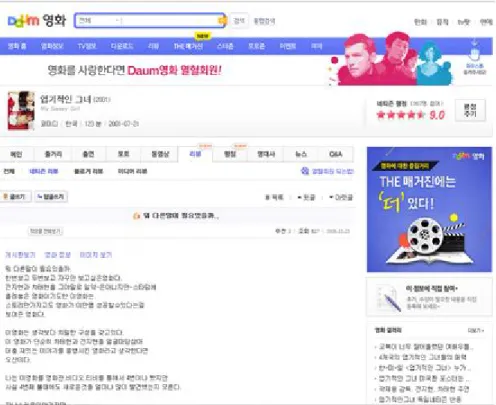This screenshot has height=405, width=496.
Task: Open the tv팟 link in the top-right header
Action: [464, 22]
